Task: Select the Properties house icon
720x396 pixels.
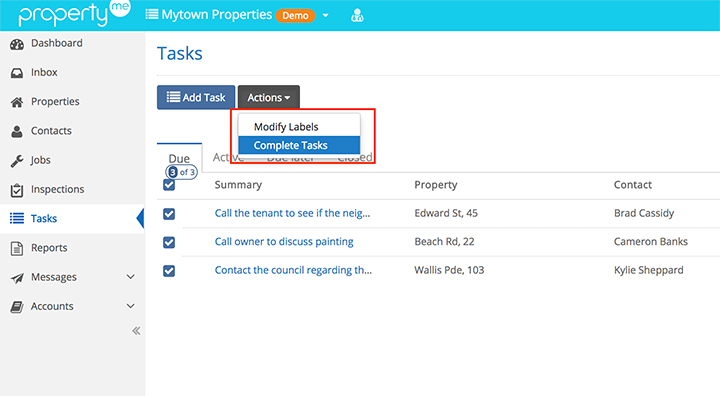Action: click(17, 102)
